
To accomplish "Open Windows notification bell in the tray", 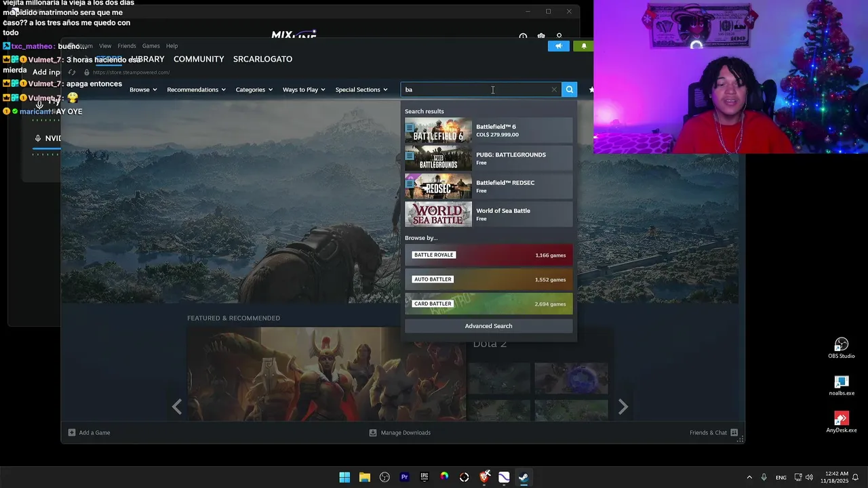I will 856,477.
